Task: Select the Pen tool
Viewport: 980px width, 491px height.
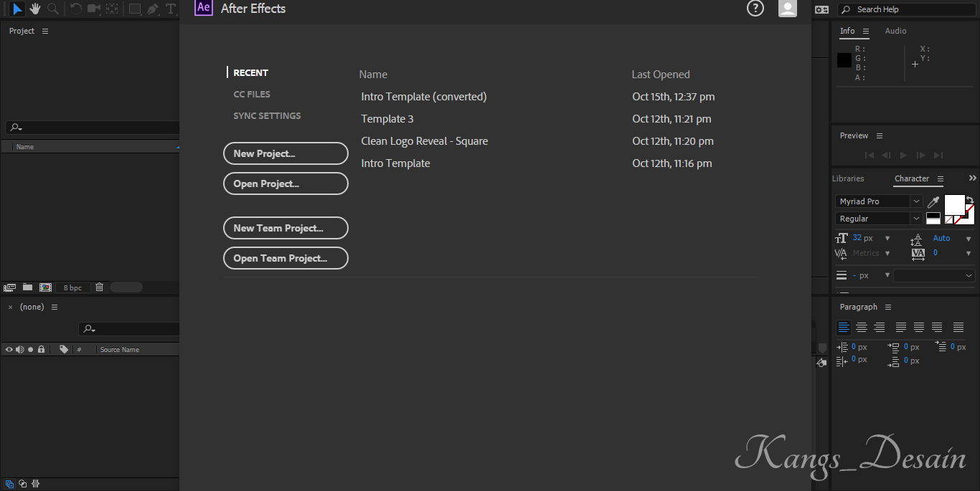Action: click(x=152, y=9)
